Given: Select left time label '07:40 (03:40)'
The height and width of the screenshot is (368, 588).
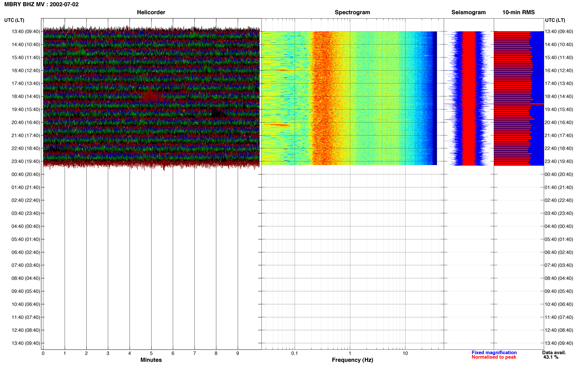Looking at the screenshot, I should (26, 265).
